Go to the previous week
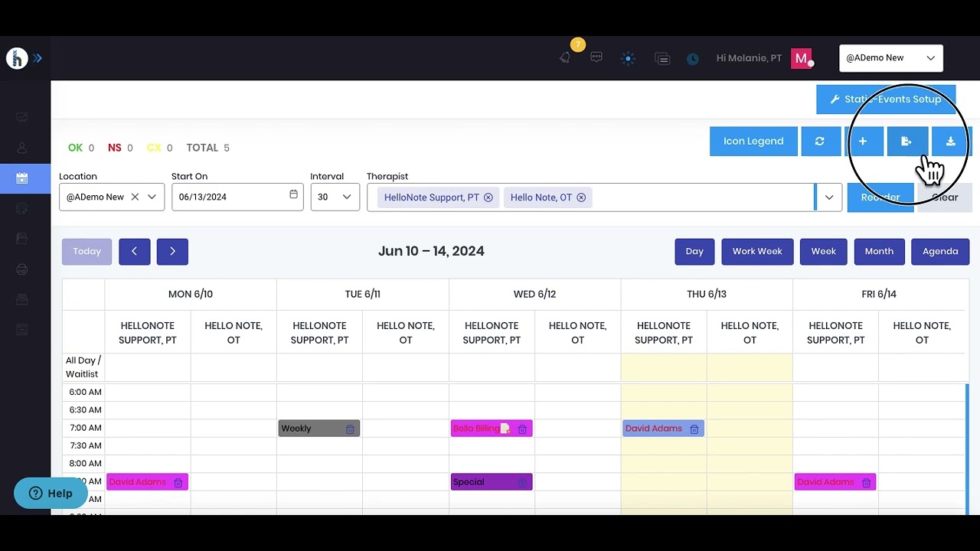Viewport: 980px width, 551px height. [x=135, y=252]
